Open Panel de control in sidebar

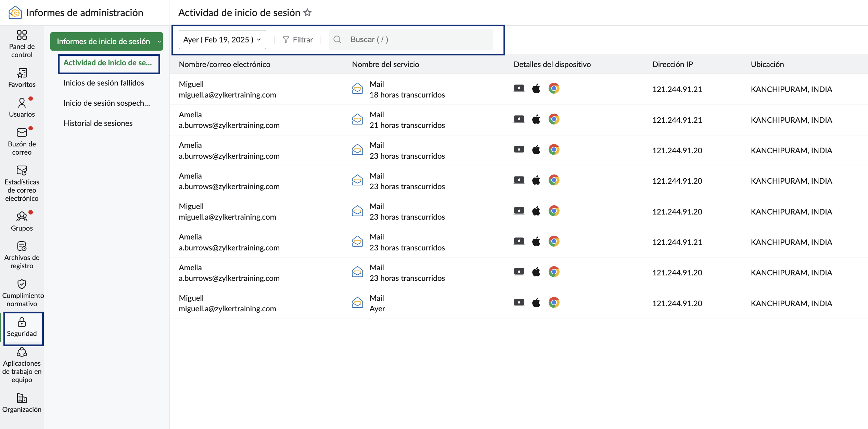pos(22,44)
